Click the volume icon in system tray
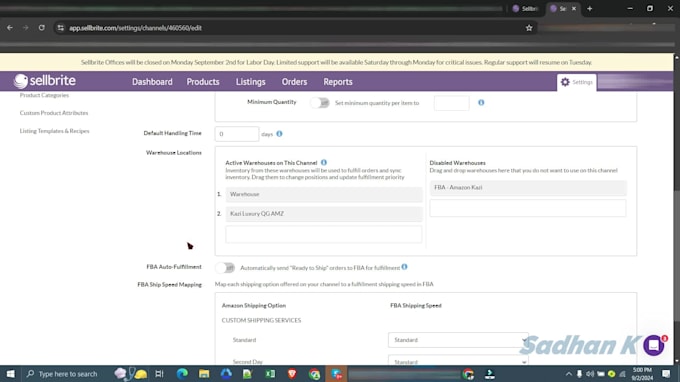The width and height of the screenshot is (680, 382). coord(590,374)
